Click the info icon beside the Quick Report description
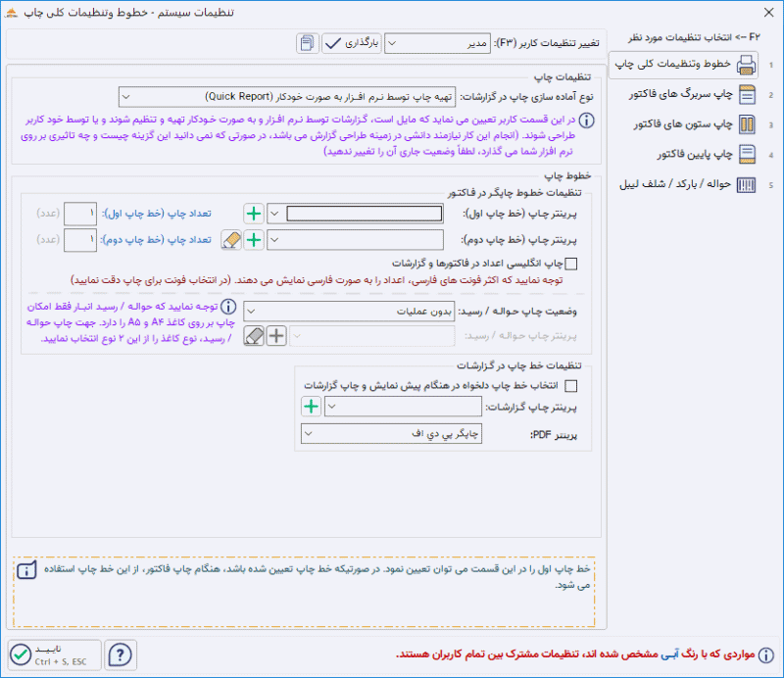784x678 pixels. (586, 121)
